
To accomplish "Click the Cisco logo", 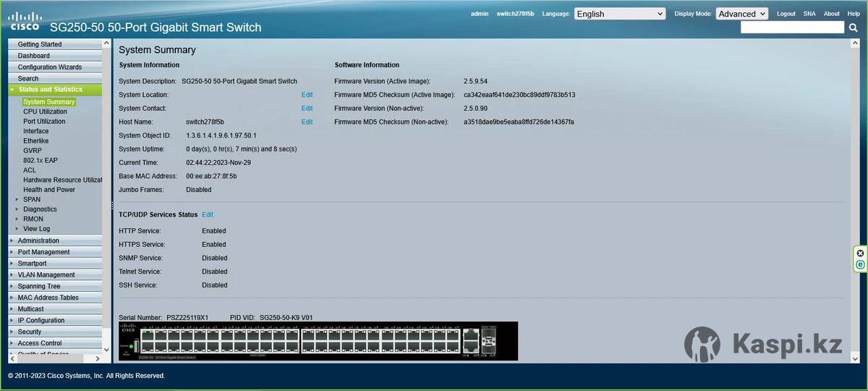I will click(x=24, y=22).
